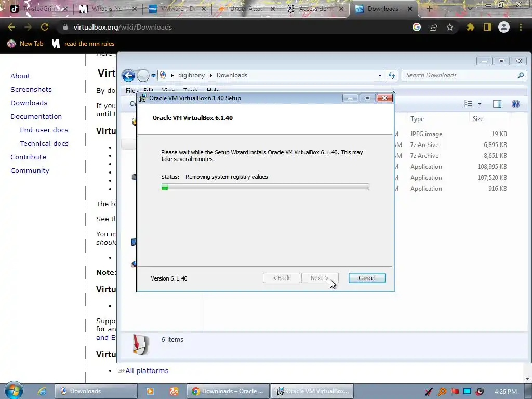
Task: Cancel the VirtualBox installation
Action: [367, 278]
